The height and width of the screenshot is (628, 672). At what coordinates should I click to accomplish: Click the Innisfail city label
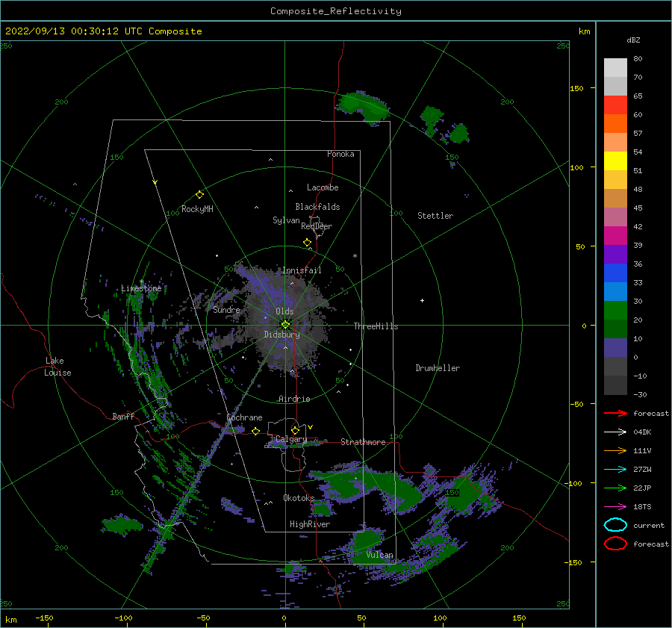(302, 270)
